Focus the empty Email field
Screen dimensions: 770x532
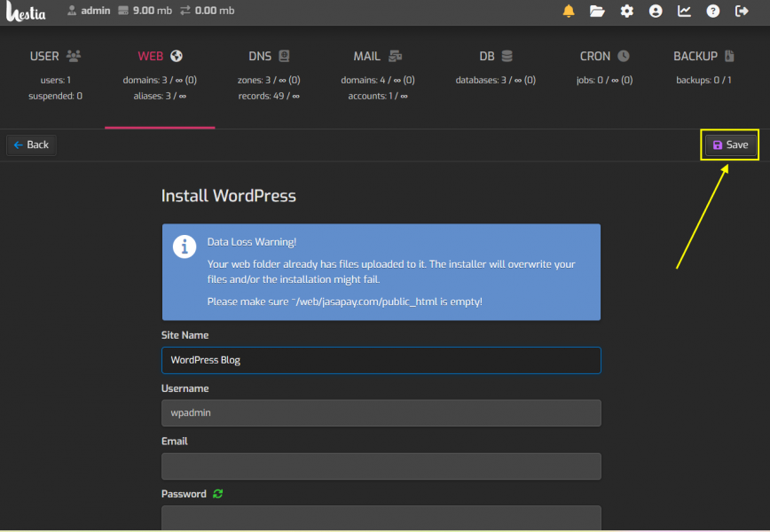coord(381,466)
